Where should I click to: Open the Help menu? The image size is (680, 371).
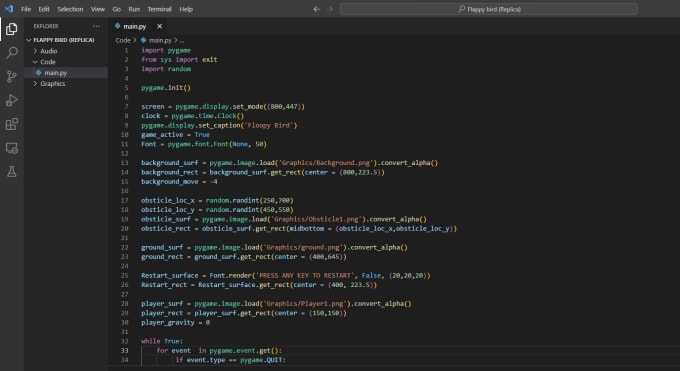pos(186,9)
